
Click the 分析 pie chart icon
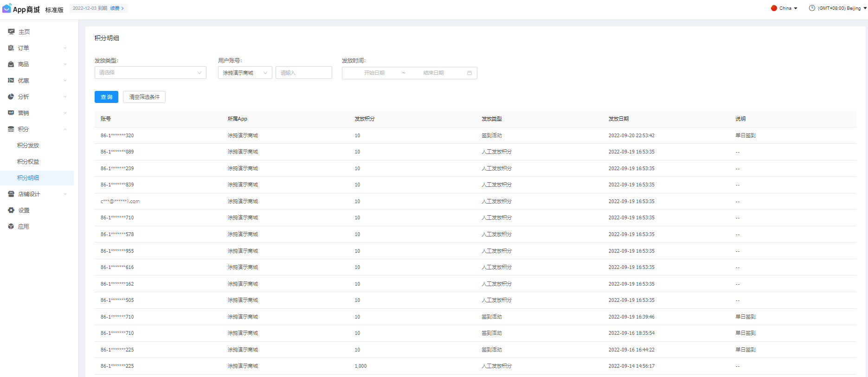pos(11,96)
